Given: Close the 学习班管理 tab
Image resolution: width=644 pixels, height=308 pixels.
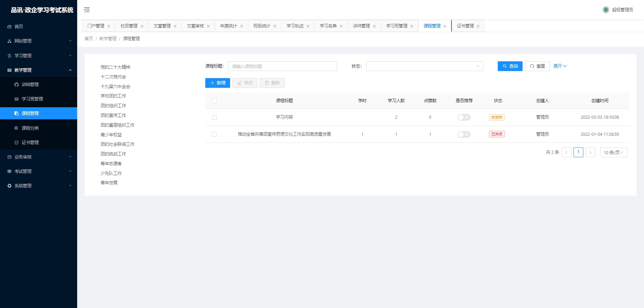Looking at the screenshot, I should tap(412, 26).
